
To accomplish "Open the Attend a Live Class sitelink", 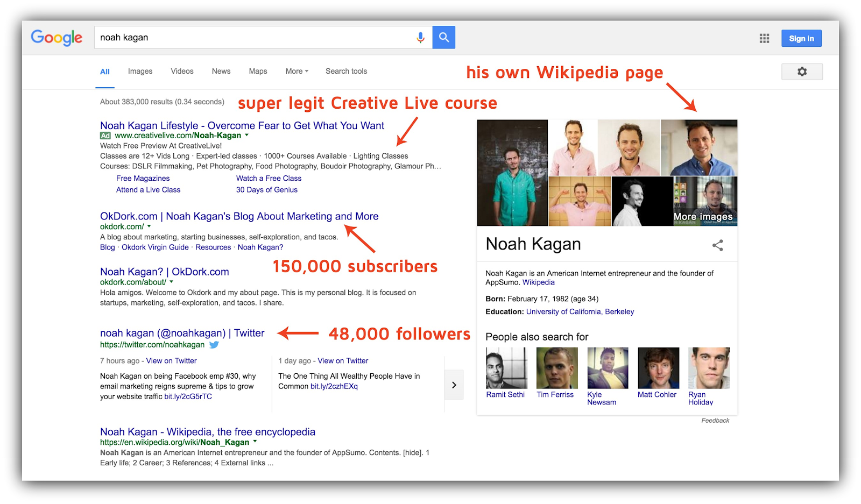I will pyautogui.click(x=148, y=189).
